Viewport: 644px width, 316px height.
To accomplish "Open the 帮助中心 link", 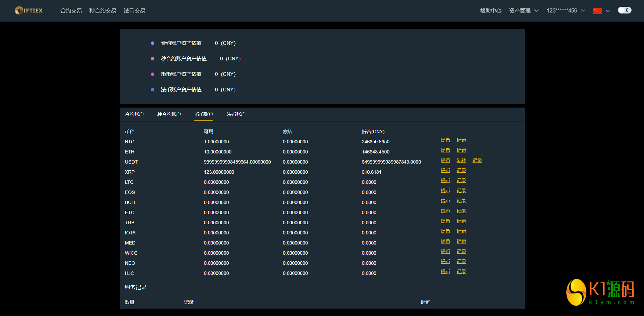I will 490,11.
